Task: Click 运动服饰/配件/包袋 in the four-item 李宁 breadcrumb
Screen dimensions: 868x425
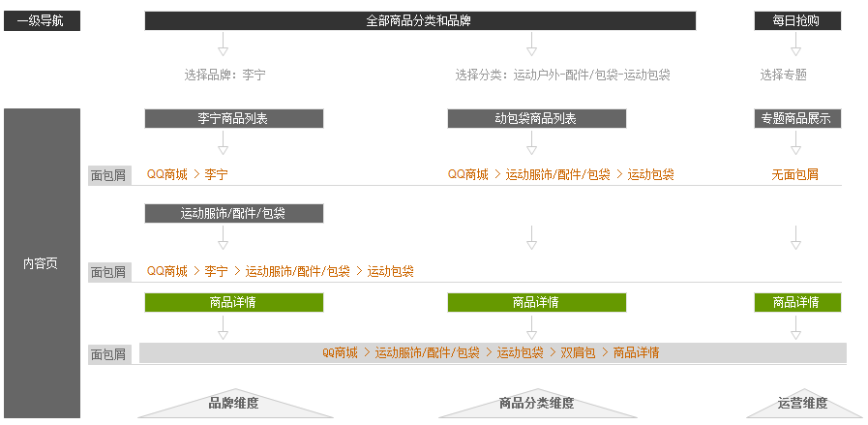Action: pyautogui.click(x=297, y=271)
